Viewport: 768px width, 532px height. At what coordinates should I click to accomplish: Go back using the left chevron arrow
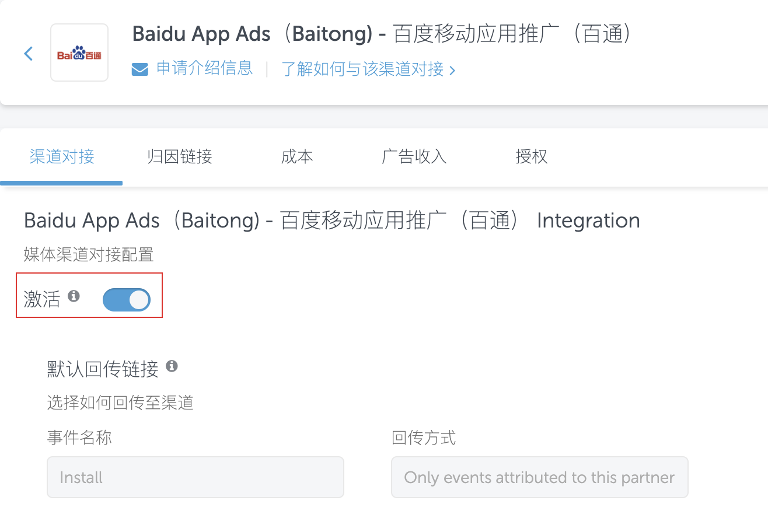tap(29, 54)
